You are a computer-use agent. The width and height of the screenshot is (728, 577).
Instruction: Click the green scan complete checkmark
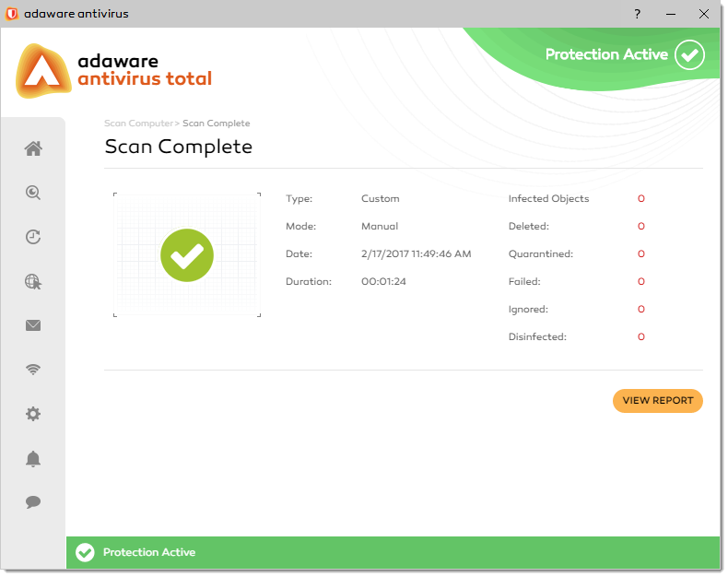[x=187, y=255]
